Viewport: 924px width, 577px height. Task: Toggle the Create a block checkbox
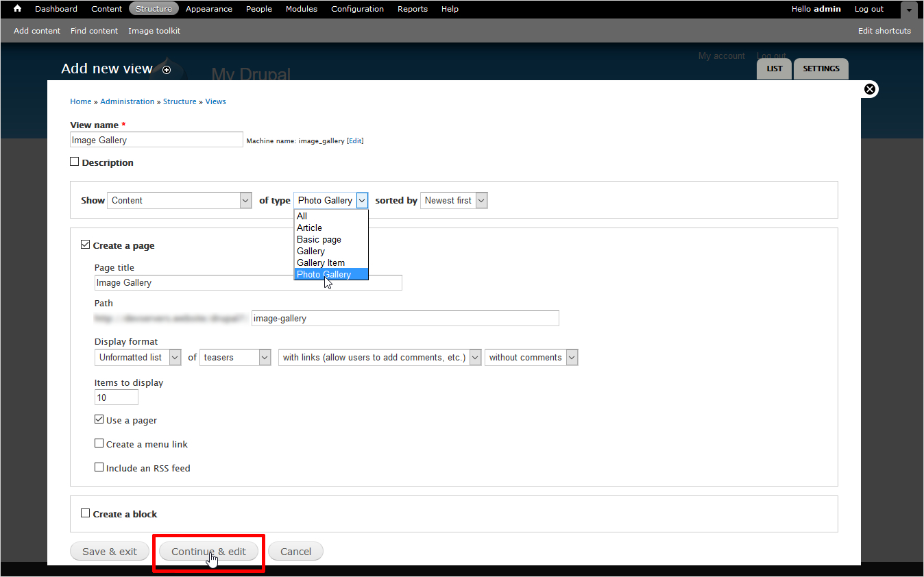[x=86, y=513]
